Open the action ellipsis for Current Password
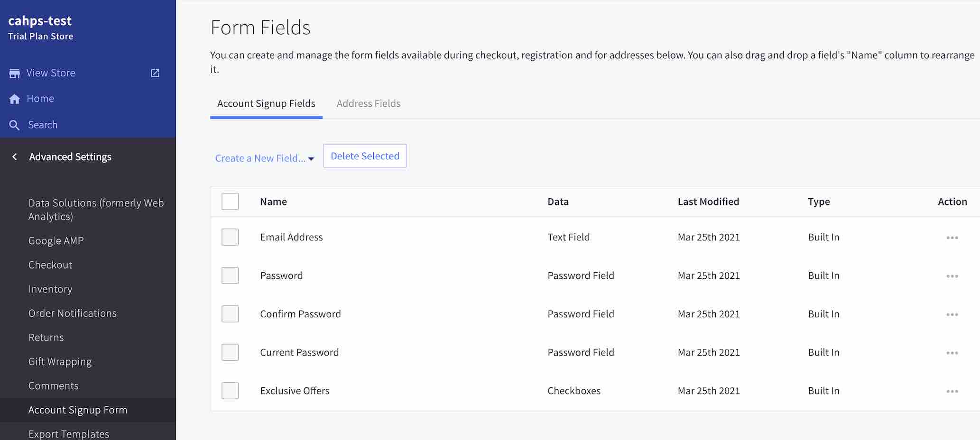Screen dimensions: 980x440 point(952,352)
